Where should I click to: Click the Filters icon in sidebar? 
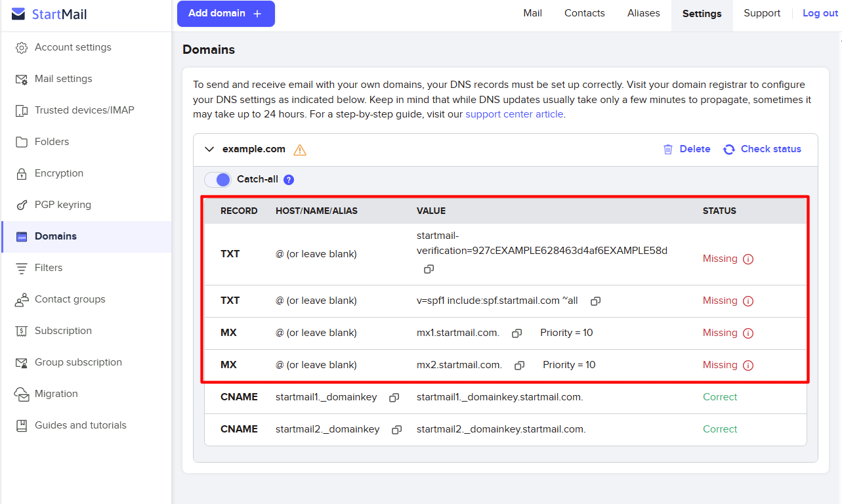tap(22, 268)
